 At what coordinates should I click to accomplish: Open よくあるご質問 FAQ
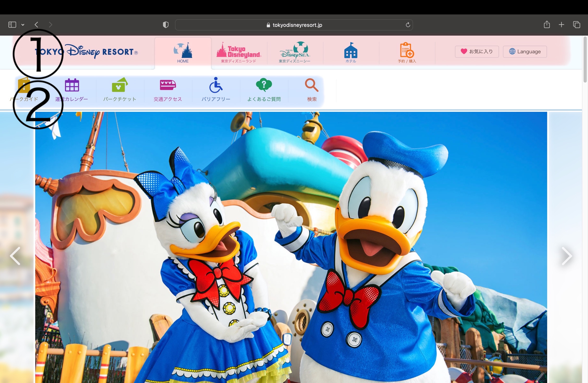pyautogui.click(x=264, y=90)
